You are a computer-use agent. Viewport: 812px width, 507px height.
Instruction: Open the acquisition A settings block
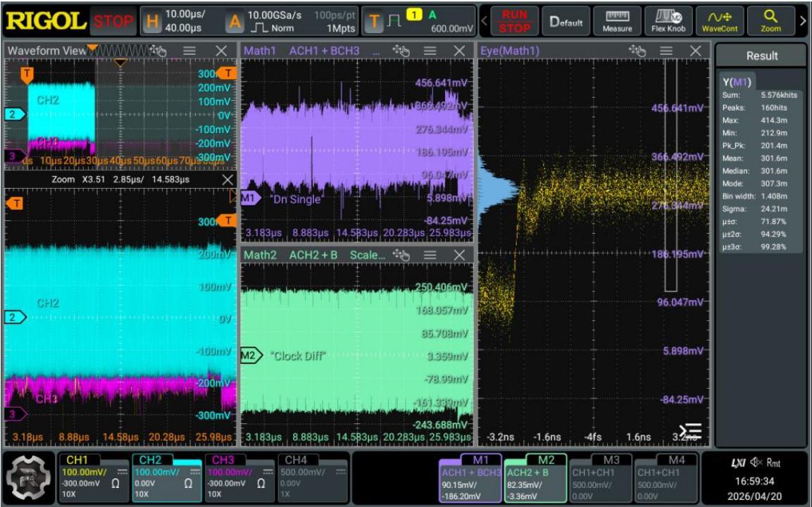point(291,21)
